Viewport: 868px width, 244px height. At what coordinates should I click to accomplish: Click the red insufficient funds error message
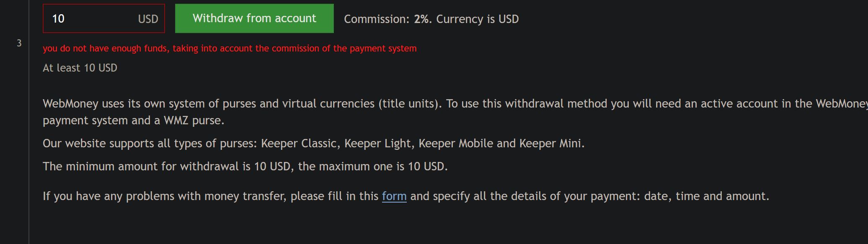click(230, 49)
